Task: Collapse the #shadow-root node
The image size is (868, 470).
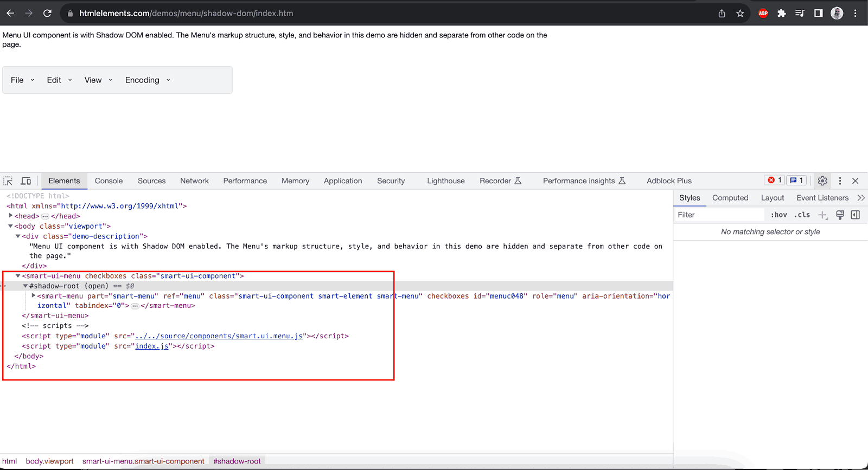Action: point(25,286)
